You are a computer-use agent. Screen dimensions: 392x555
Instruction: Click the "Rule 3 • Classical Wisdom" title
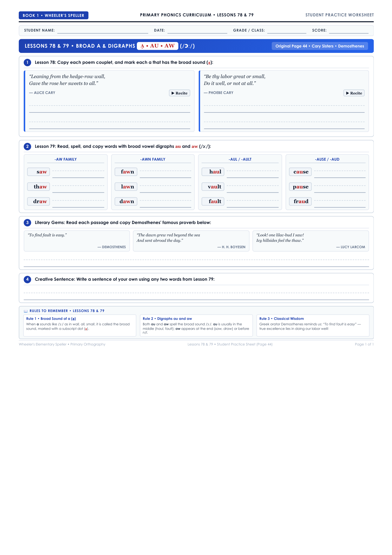pos(282,319)
